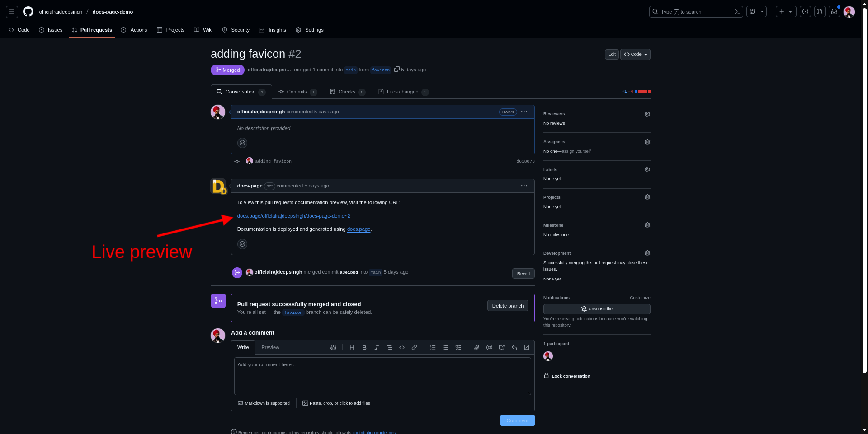Screen dimensions: 868x434
Task: Click in the Add your comment text area
Action: (382, 376)
